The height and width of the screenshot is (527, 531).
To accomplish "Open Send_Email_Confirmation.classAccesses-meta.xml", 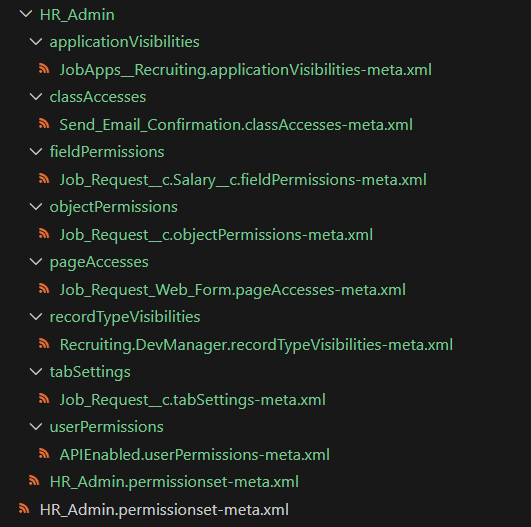I will coord(236,125).
